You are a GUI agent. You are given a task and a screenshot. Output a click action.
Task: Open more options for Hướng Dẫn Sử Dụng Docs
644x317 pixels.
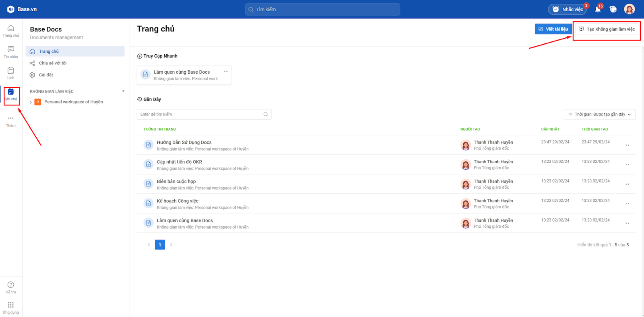(627, 145)
